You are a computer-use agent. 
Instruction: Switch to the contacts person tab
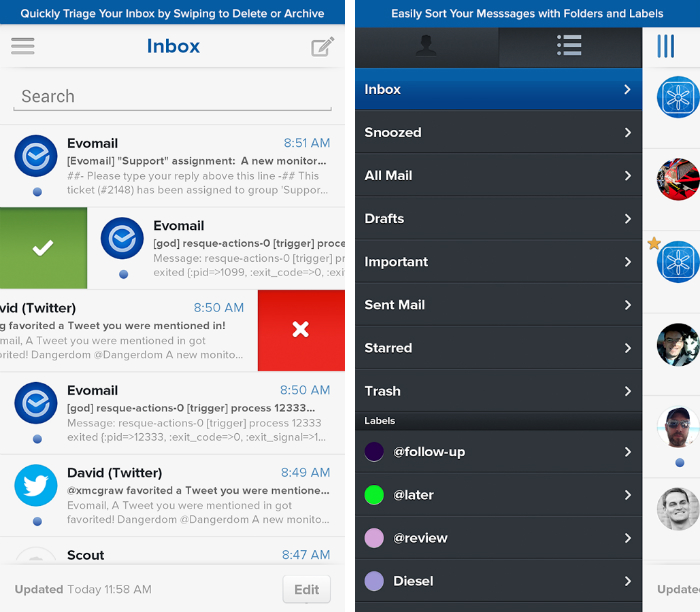coord(427,46)
